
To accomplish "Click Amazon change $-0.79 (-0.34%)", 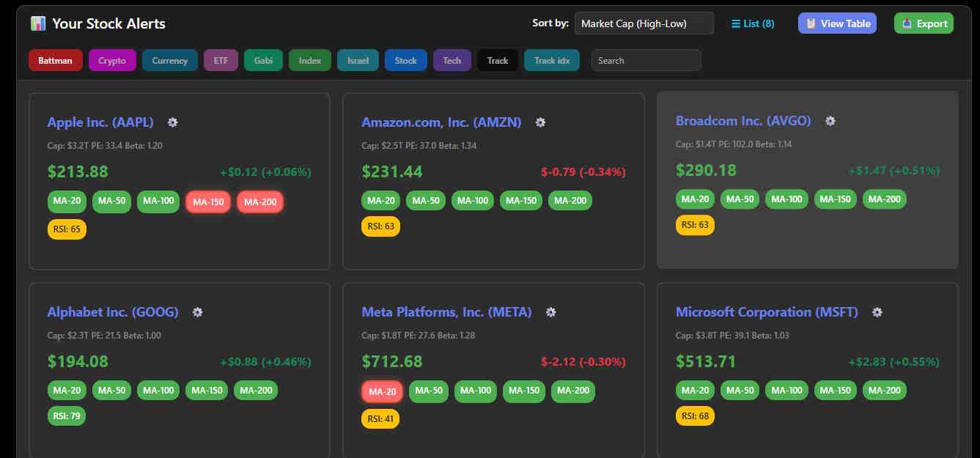I will 583,172.
